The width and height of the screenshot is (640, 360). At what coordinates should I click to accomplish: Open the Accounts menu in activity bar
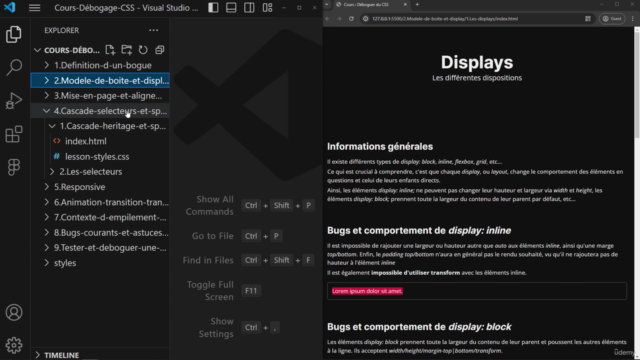pyautogui.click(x=14, y=312)
